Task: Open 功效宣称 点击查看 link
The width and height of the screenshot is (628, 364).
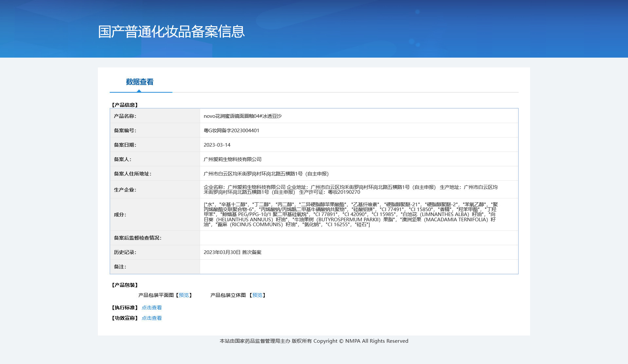Action: (152, 318)
